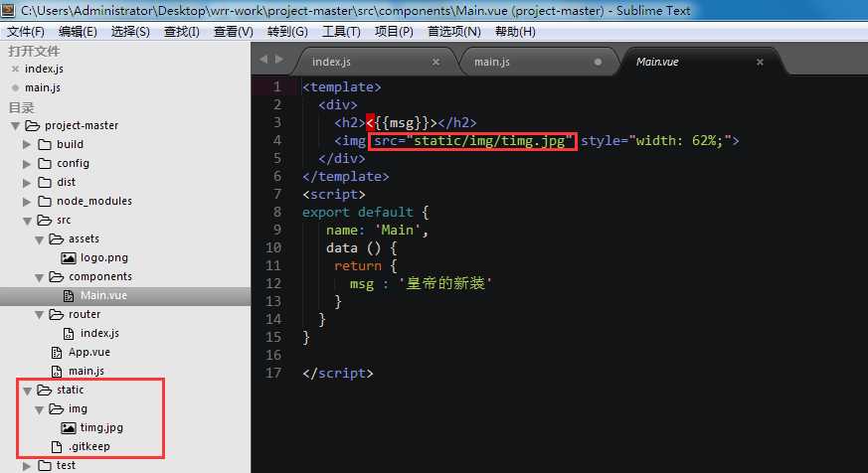Collapse the static folder arrow

[x=27, y=391]
